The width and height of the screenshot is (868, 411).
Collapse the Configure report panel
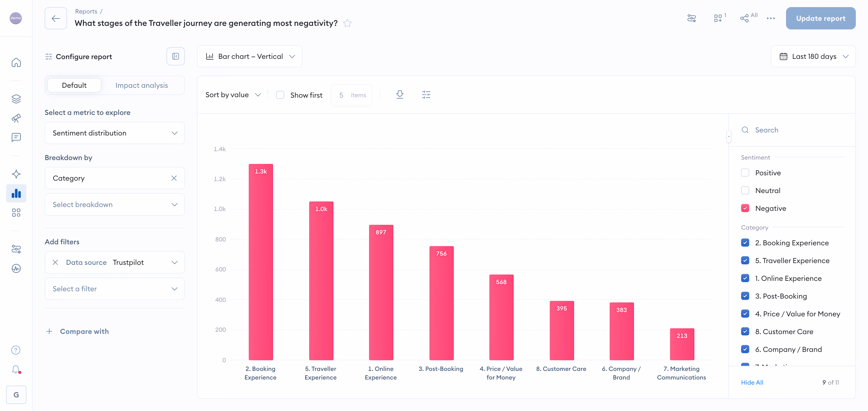click(175, 56)
